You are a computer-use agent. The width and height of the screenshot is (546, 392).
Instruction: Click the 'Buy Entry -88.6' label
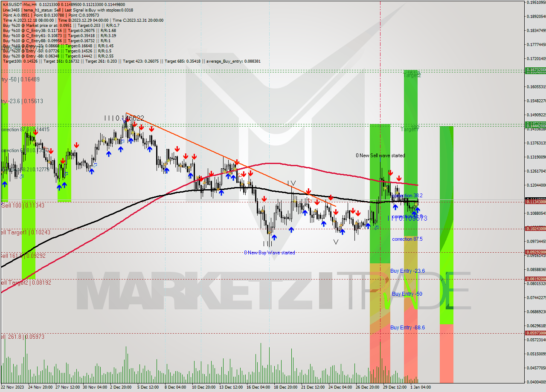click(407, 328)
